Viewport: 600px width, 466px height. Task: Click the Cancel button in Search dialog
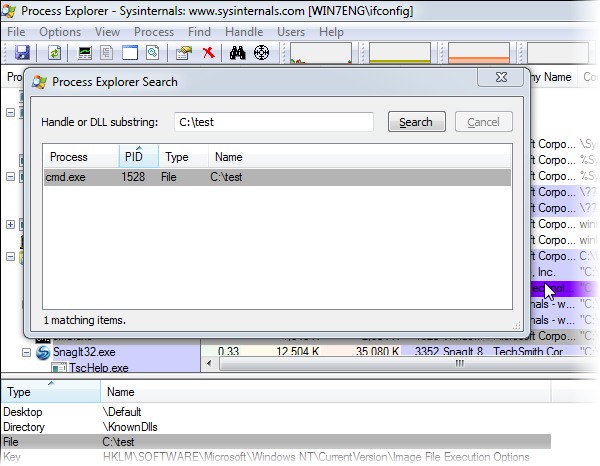[x=484, y=122]
